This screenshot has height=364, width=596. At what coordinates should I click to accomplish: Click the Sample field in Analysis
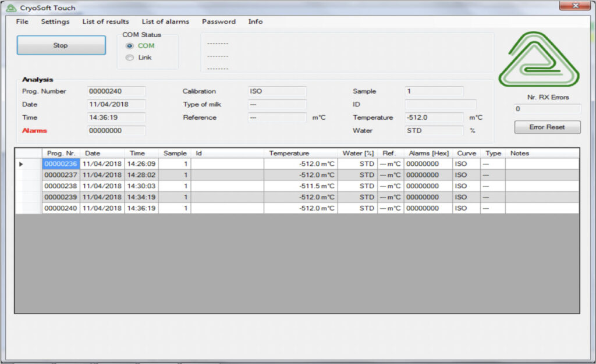click(434, 91)
